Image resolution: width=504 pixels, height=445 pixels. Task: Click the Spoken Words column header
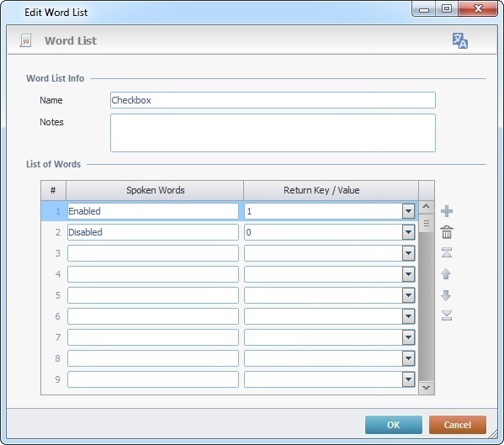click(155, 190)
